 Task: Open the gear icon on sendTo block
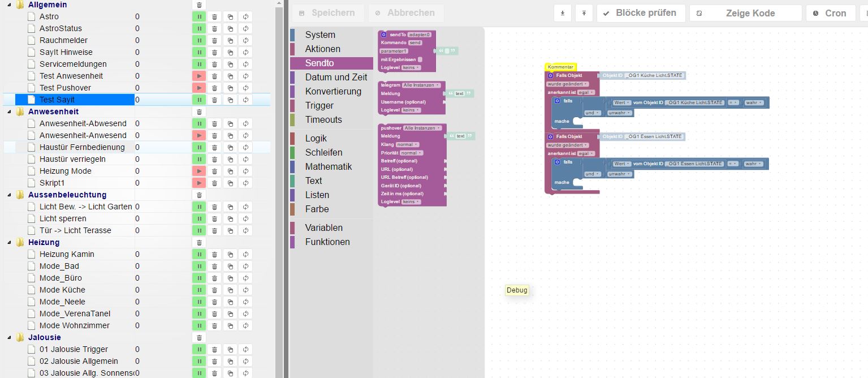(384, 35)
